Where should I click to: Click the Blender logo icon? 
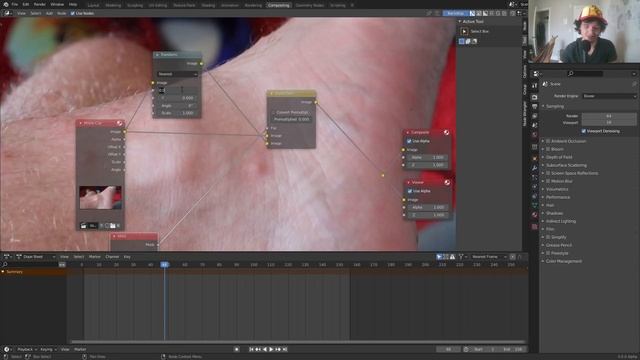[x=5, y=4]
